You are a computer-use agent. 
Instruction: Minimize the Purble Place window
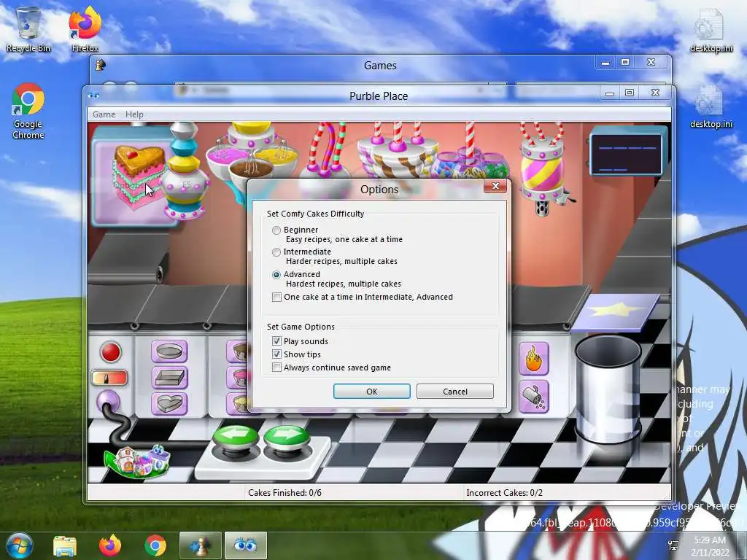point(609,93)
